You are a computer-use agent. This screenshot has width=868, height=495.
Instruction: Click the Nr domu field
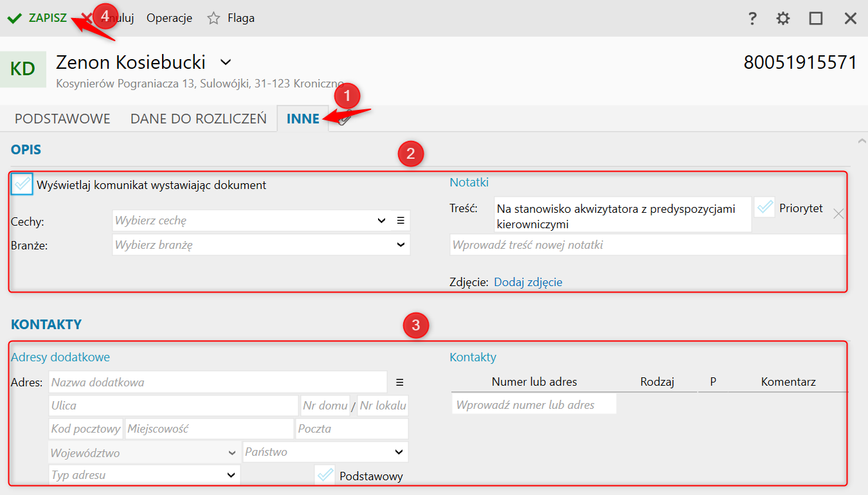[325, 406]
